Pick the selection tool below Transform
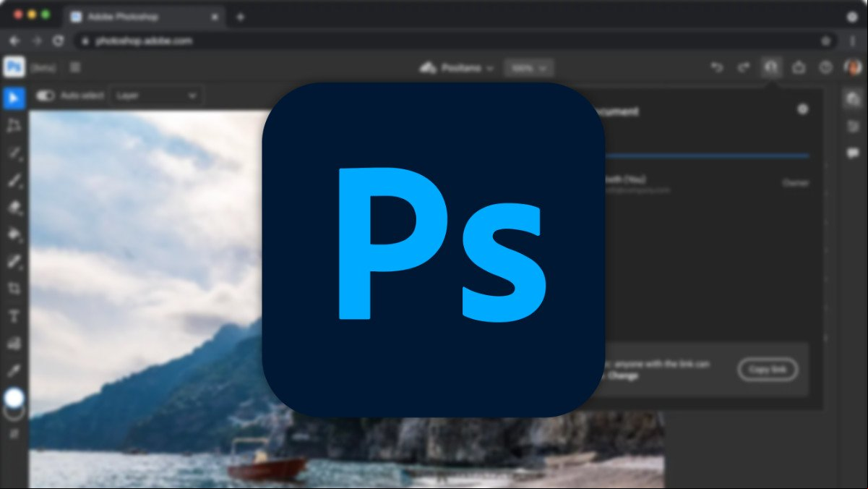Screen dimensions: 868x489 coord(14,153)
